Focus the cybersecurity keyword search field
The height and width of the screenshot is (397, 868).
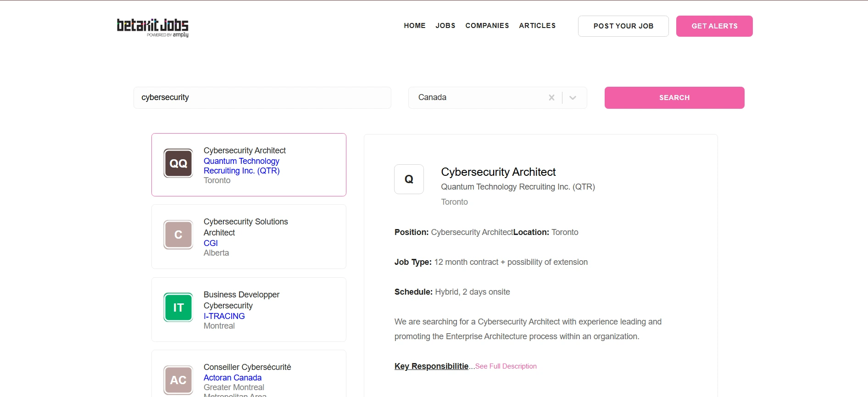click(262, 98)
